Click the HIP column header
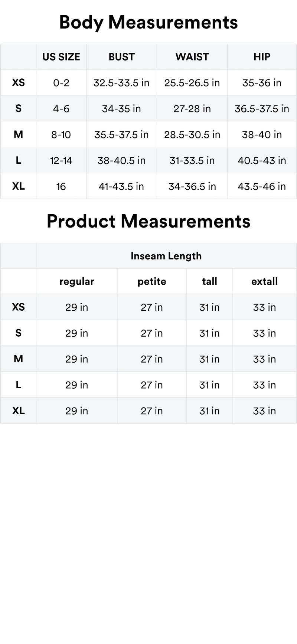297x644 pixels. pyautogui.click(x=262, y=57)
